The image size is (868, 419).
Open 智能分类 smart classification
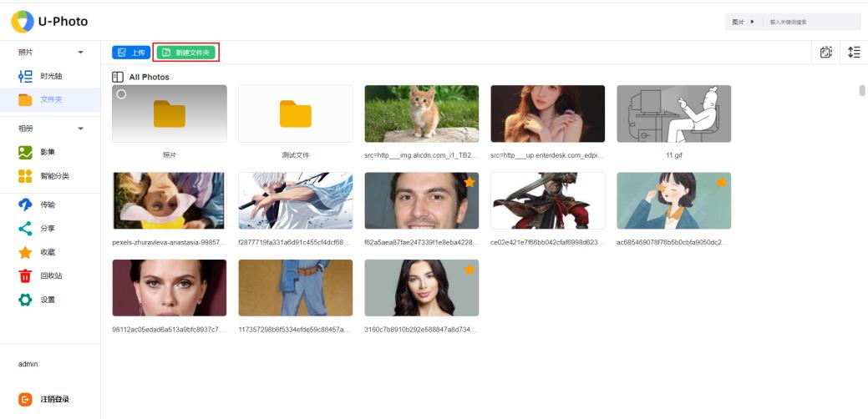click(x=53, y=176)
